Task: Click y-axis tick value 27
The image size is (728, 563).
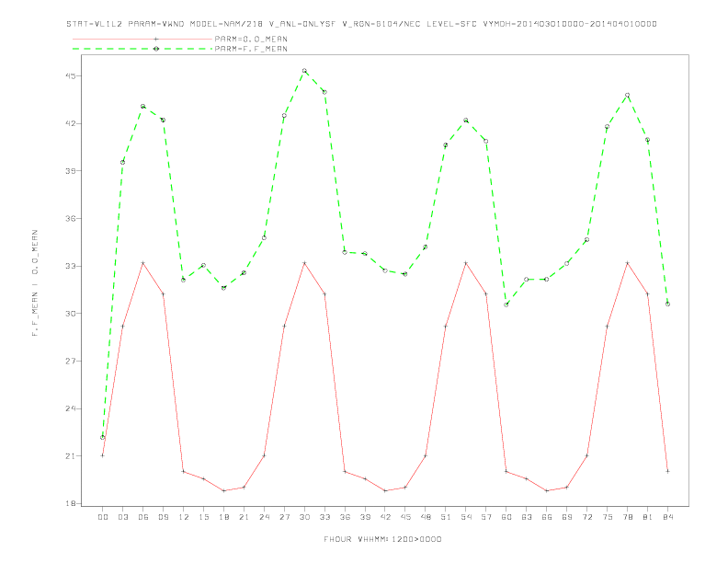Action: point(71,361)
